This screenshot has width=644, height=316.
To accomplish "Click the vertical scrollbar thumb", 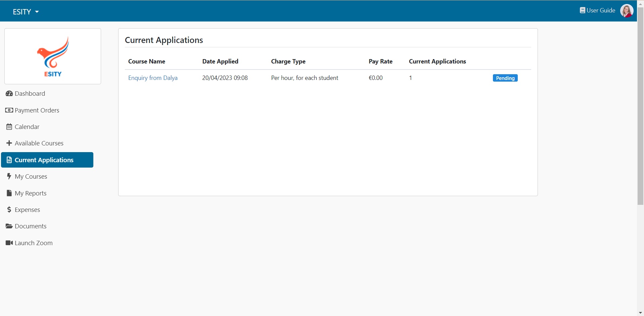I will (x=640, y=106).
